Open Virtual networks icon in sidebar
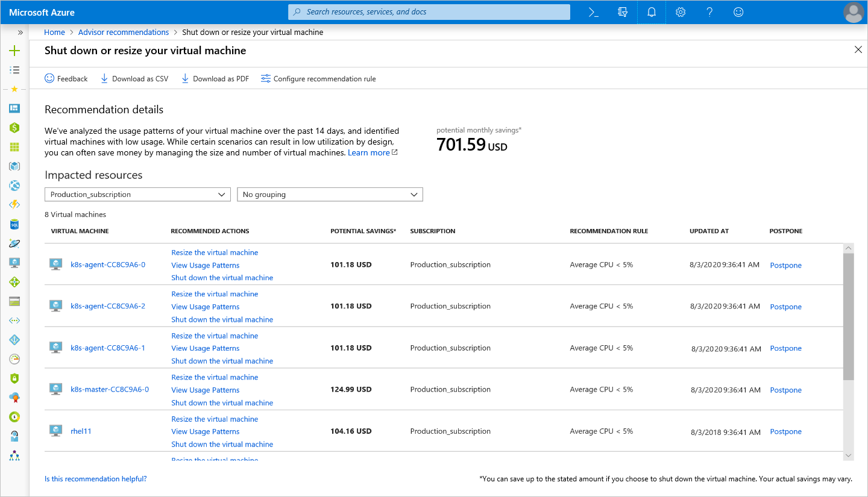The height and width of the screenshot is (497, 868). pos(14,320)
